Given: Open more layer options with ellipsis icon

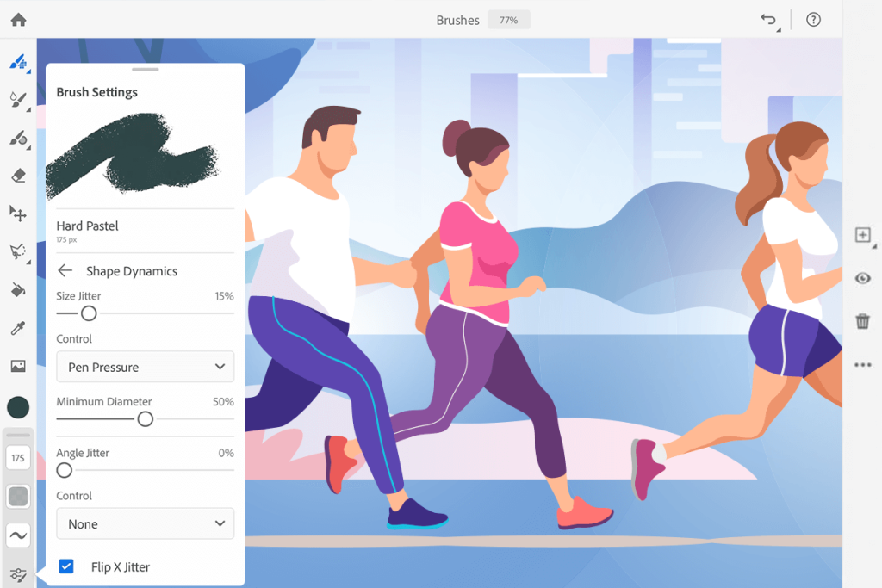Looking at the screenshot, I should tap(863, 364).
